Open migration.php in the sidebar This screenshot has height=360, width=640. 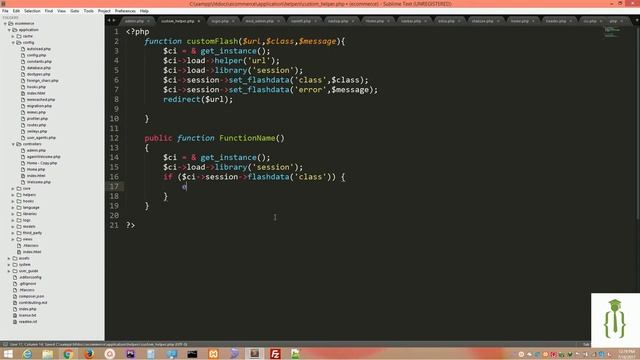[x=39, y=106]
